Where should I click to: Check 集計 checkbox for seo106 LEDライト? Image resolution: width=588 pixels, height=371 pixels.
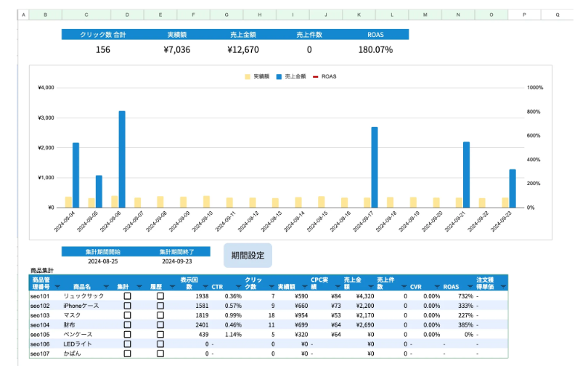coord(128,344)
